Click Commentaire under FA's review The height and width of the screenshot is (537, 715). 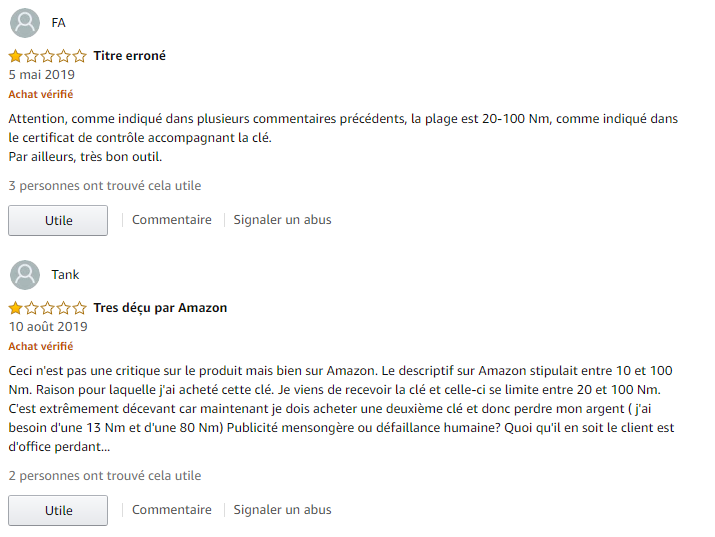click(x=171, y=220)
